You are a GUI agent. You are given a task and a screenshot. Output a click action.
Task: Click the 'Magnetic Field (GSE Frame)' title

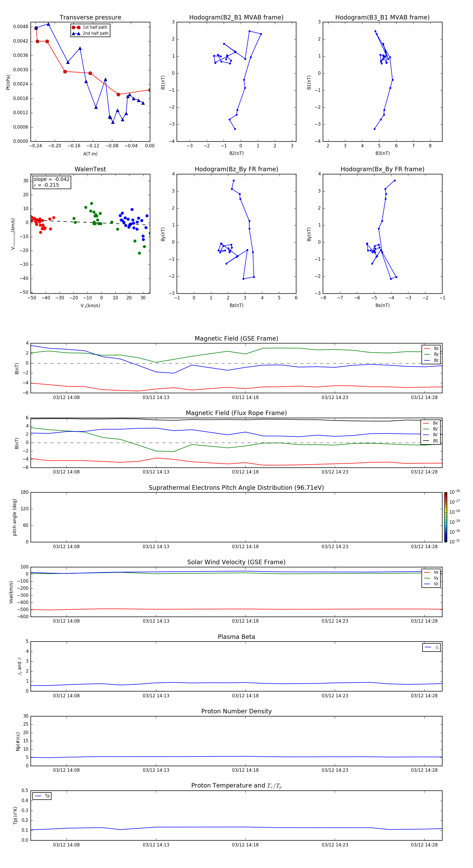236,339
